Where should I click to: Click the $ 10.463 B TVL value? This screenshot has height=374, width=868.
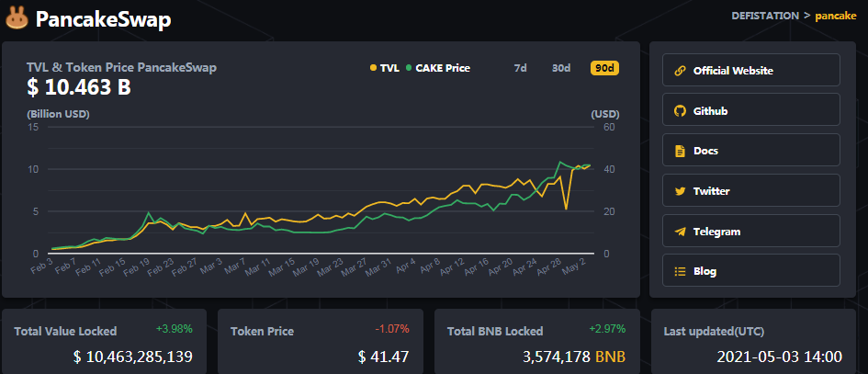(79, 87)
